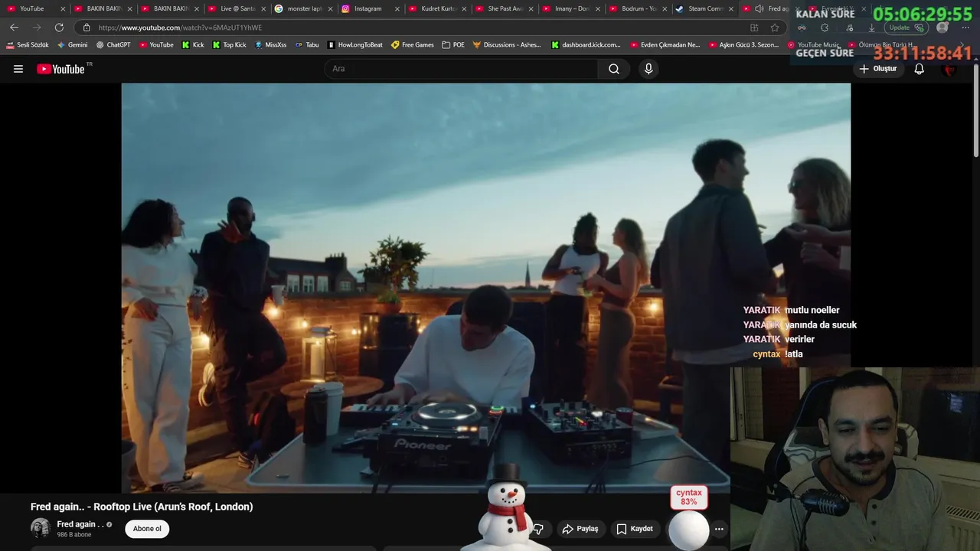Switch to Live @ Santa tab
The height and width of the screenshot is (551, 980).
tap(237, 8)
